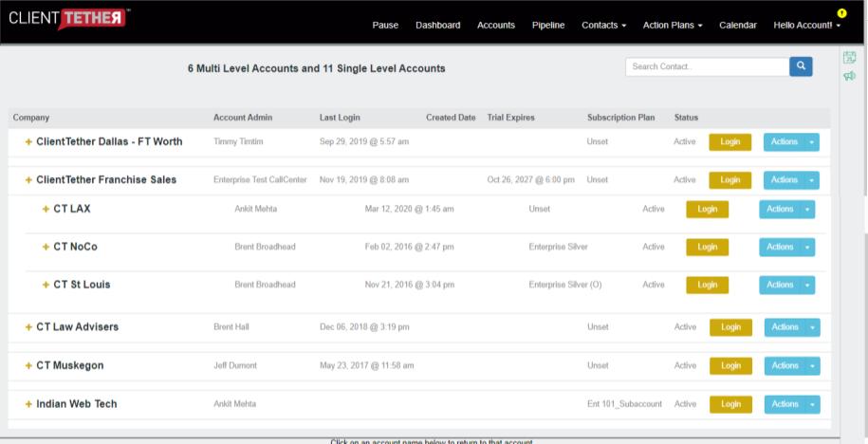
Task: Open Actions dropdown arrow for CT NoCo
Action: point(807,247)
